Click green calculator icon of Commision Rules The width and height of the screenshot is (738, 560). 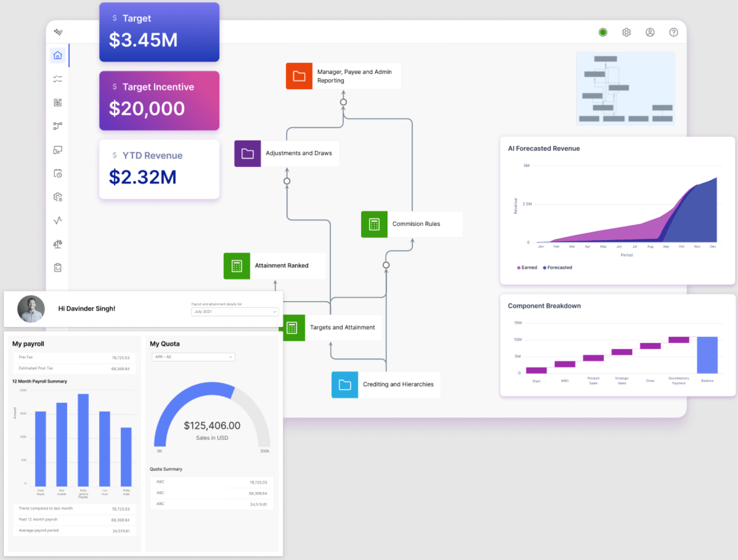coord(374,224)
